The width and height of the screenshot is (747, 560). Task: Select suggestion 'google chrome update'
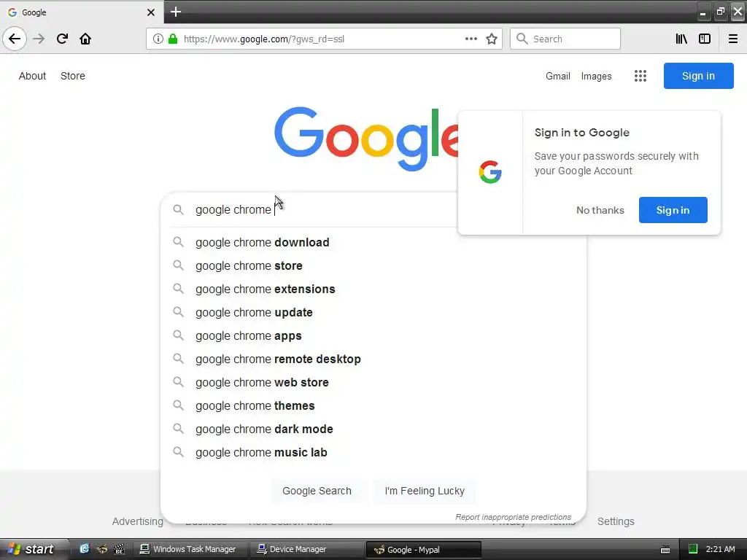point(373,312)
